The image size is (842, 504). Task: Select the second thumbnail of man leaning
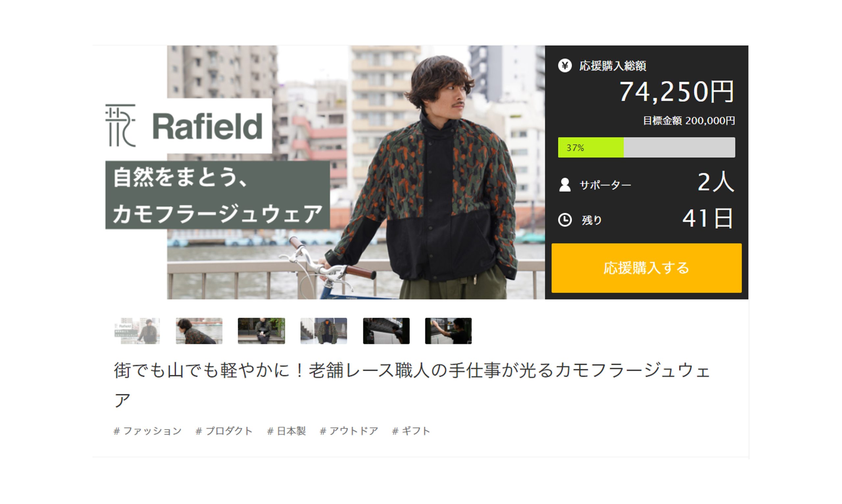(199, 331)
